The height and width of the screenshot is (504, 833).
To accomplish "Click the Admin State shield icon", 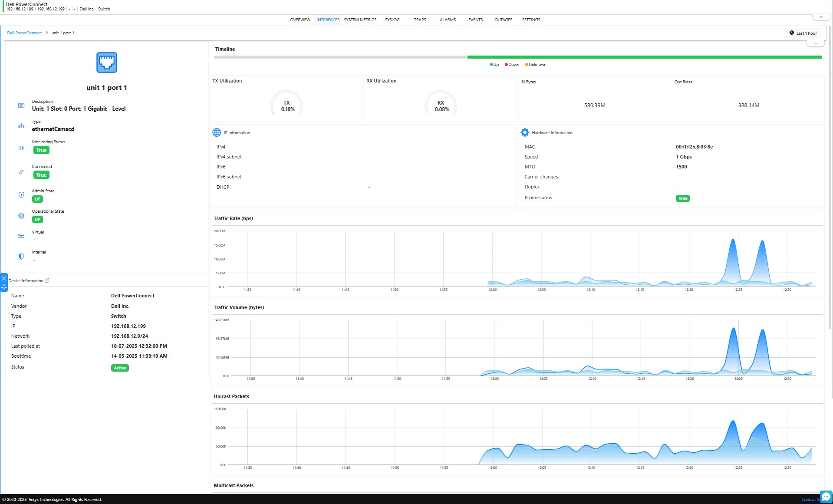I will pos(21,195).
